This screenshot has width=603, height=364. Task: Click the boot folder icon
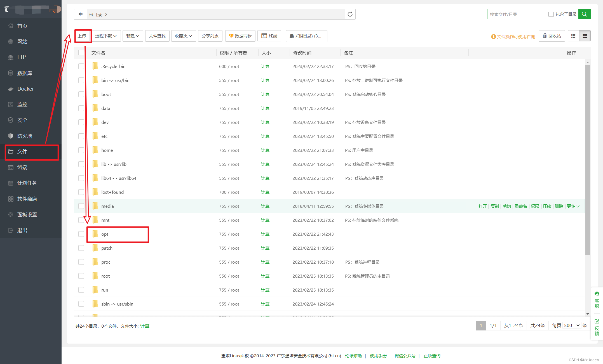pyautogui.click(x=95, y=94)
